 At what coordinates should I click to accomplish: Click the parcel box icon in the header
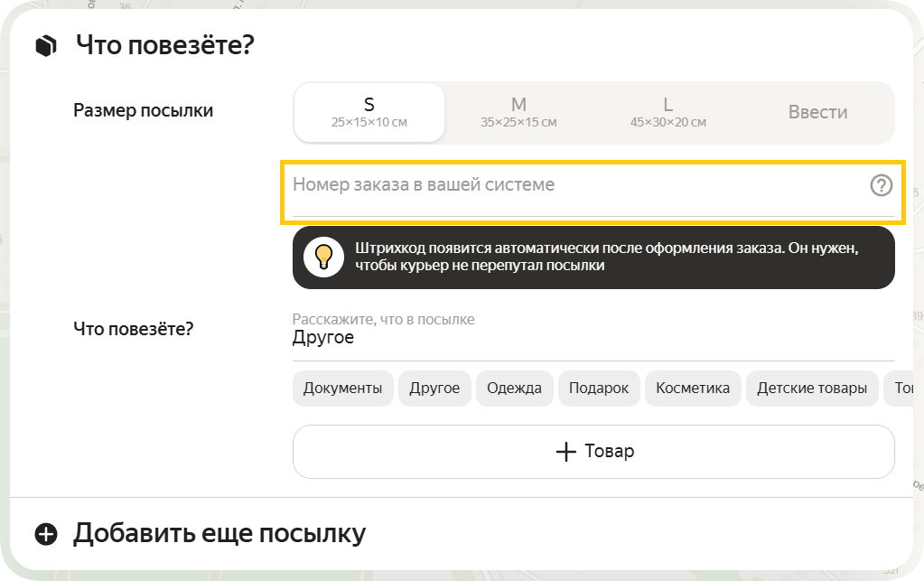46,45
